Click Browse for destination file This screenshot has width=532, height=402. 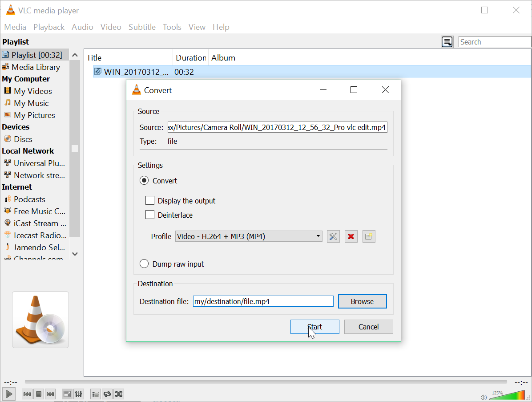pyautogui.click(x=363, y=301)
